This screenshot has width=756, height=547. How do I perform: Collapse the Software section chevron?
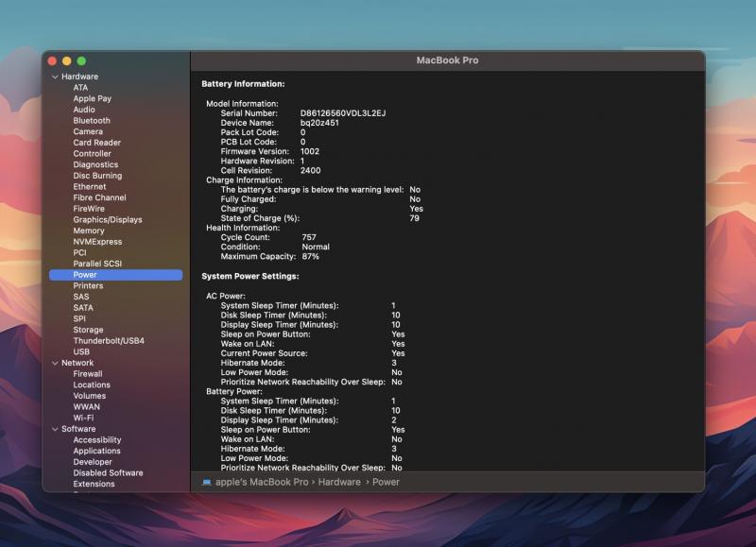(x=55, y=429)
